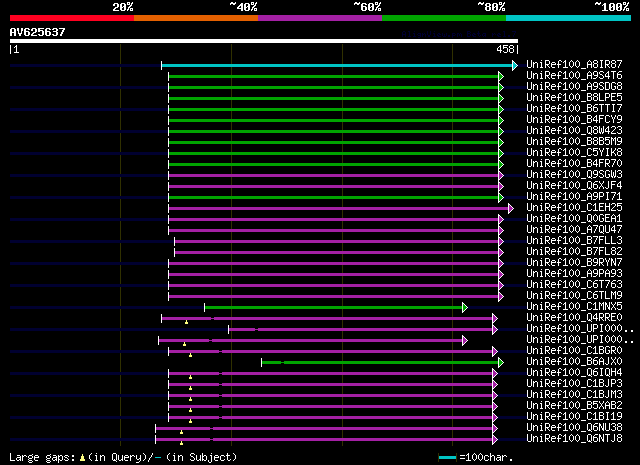Open hit UniRef100_A9S4T6
Viewport: 640px width, 465px height.
(x=574, y=75)
